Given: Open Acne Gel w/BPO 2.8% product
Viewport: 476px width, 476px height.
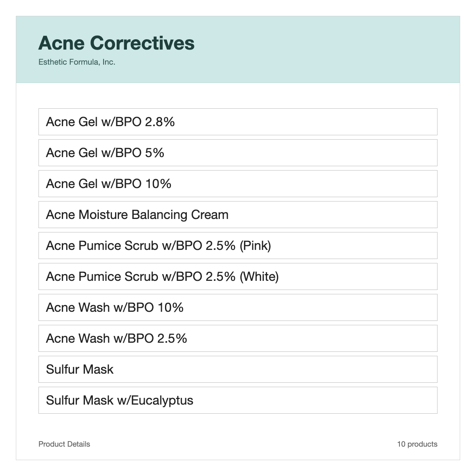Looking at the screenshot, I should click(238, 122).
